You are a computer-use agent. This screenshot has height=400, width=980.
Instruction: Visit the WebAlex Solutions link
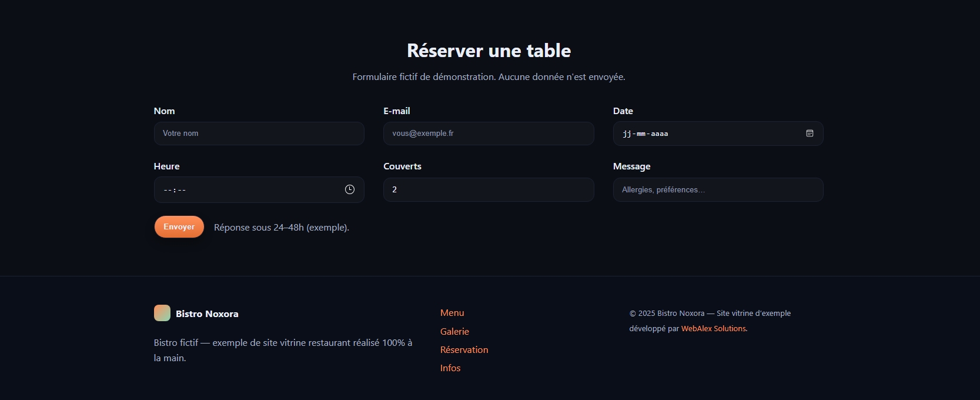point(713,329)
